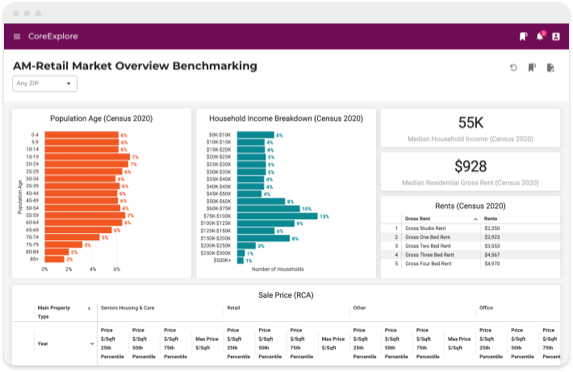Click the Other column group header
The width and height of the screenshot is (573, 372).
click(359, 308)
